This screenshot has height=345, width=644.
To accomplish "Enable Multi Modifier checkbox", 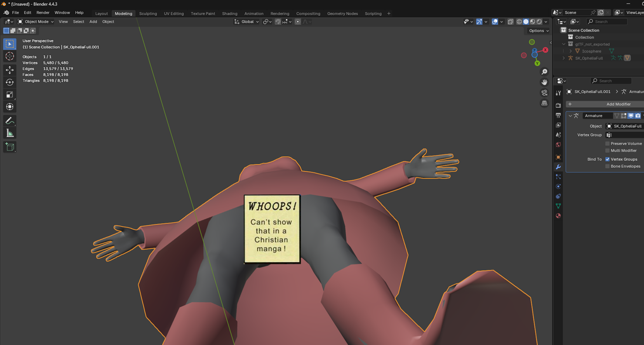I will 607,150.
